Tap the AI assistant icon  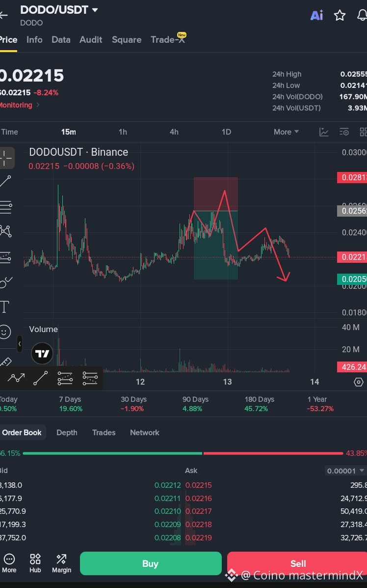click(x=316, y=15)
